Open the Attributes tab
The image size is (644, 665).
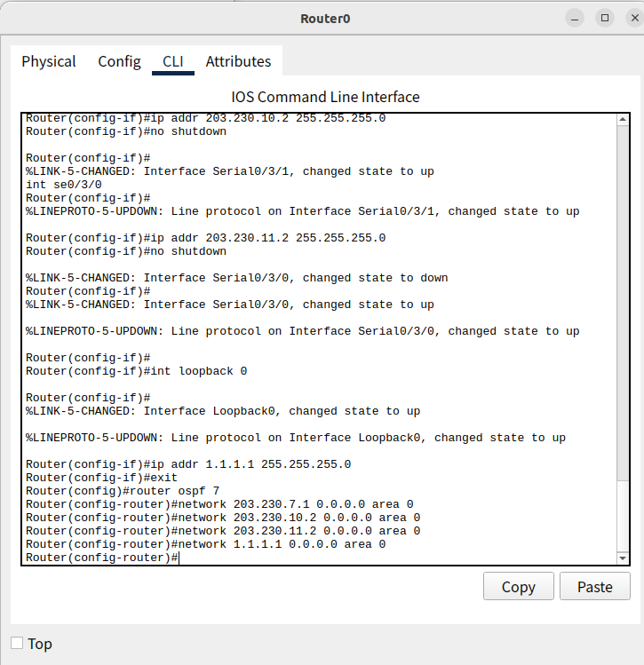(238, 61)
